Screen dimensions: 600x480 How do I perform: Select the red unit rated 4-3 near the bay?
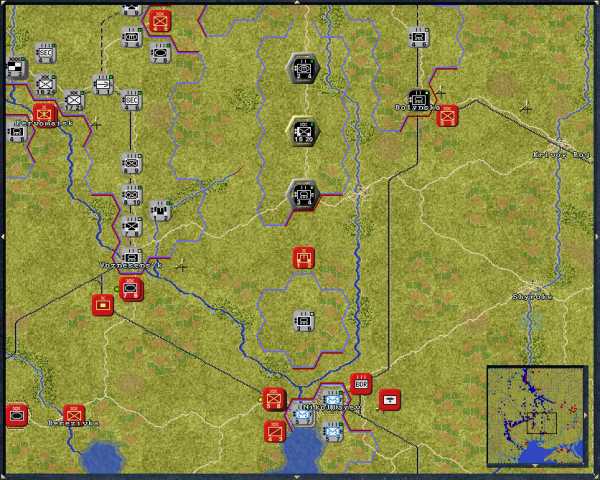click(x=275, y=431)
